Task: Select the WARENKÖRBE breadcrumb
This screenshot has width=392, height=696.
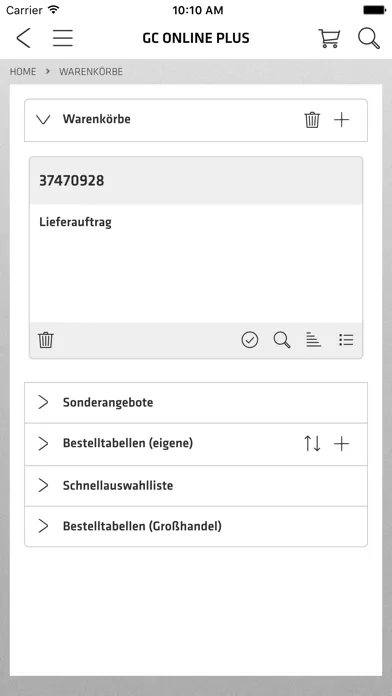Action: [91, 71]
